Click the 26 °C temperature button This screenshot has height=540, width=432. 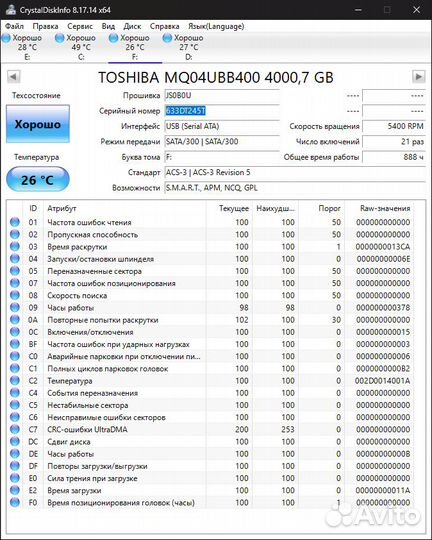pyautogui.click(x=38, y=179)
